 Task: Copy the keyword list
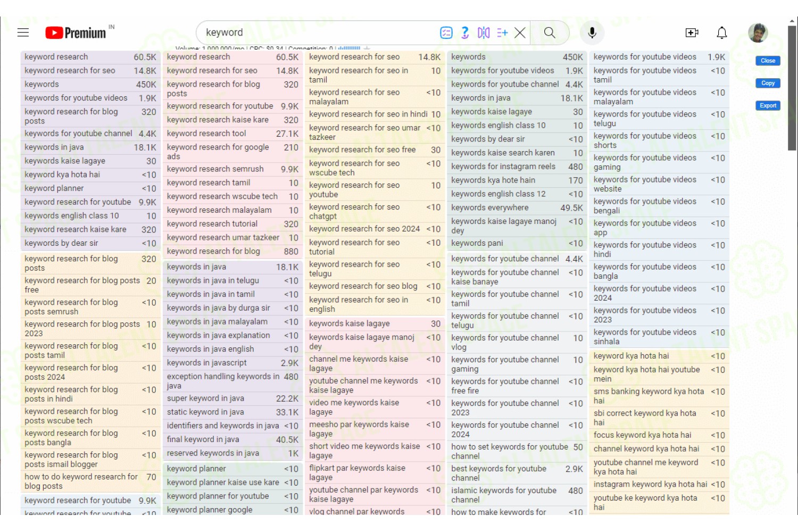coord(768,83)
